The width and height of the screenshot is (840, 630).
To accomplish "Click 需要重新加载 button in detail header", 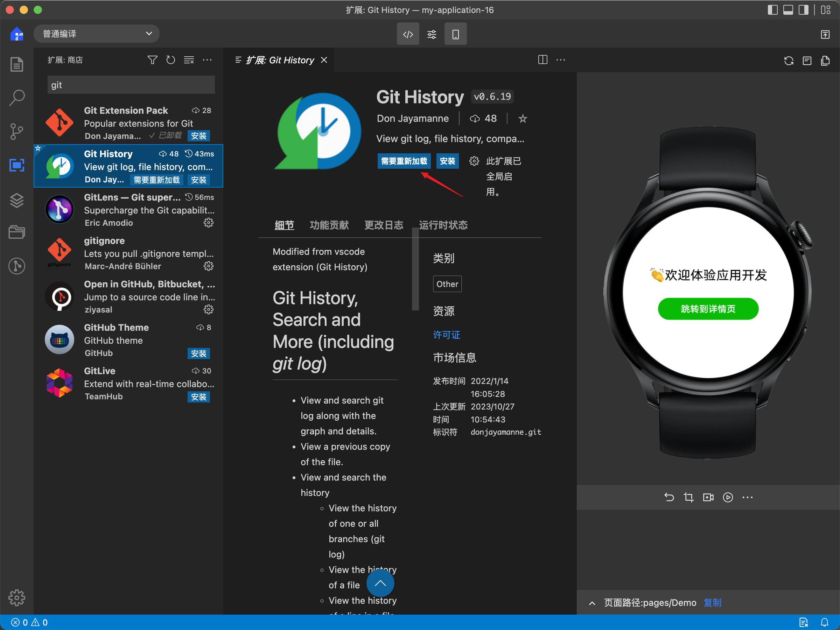I will (404, 161).
